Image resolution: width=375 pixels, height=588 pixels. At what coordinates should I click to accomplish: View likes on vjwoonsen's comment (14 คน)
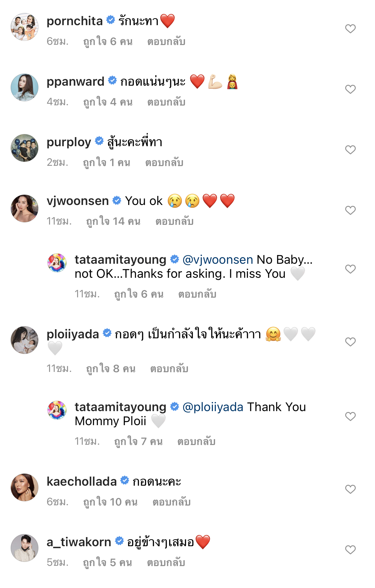point(113,221)
